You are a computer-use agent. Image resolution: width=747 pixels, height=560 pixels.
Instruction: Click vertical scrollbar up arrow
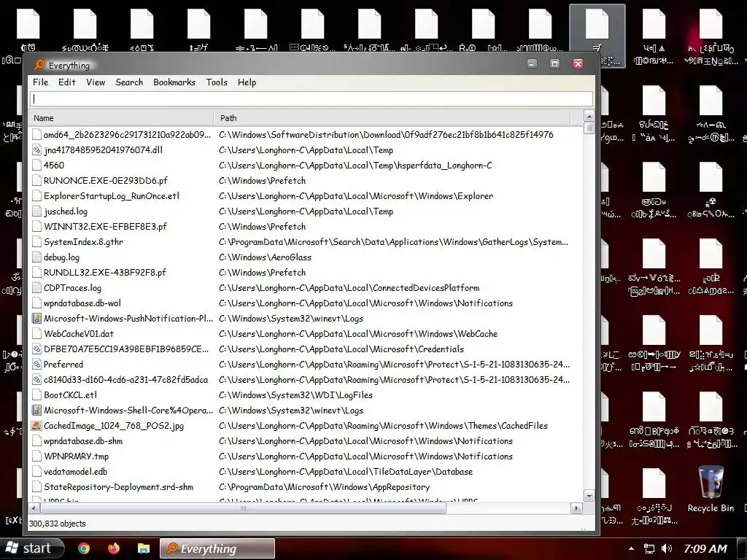pyautogui.click(x=589, y=116)
